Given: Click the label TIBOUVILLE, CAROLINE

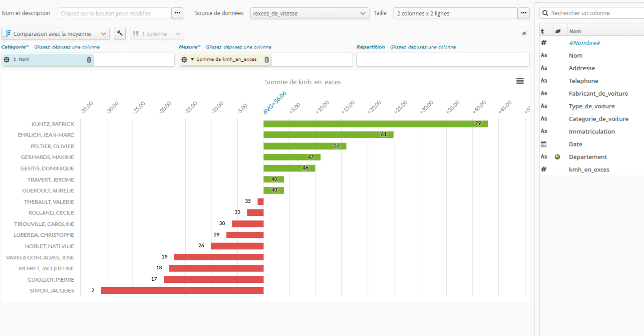Looking at the screenshot, I should coord(44,224).
